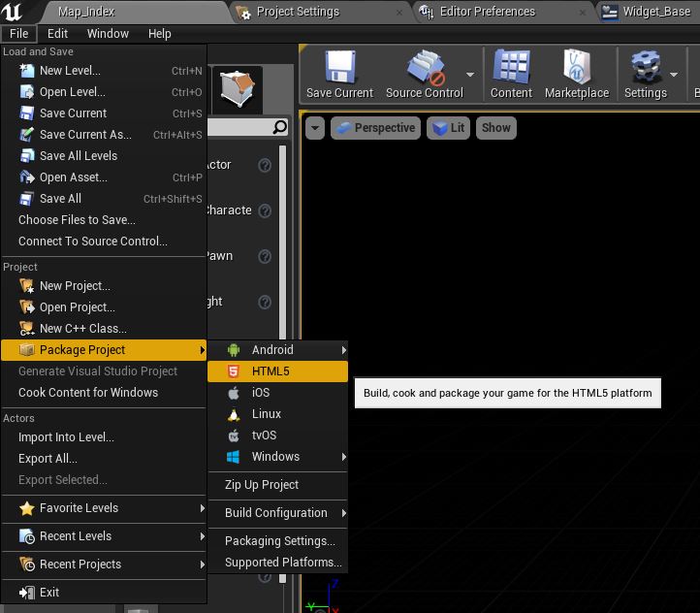Click Source Control toolbar icon
The height and width of the screenshot is (613, 700).
(x=425, y=67)
